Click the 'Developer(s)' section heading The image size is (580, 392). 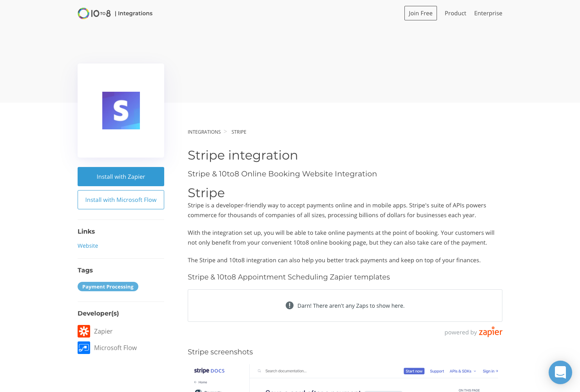coord(98,313)
